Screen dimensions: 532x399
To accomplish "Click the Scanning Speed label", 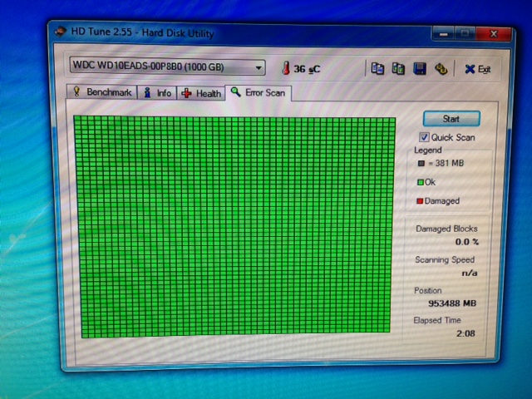I will click(445, 260).
